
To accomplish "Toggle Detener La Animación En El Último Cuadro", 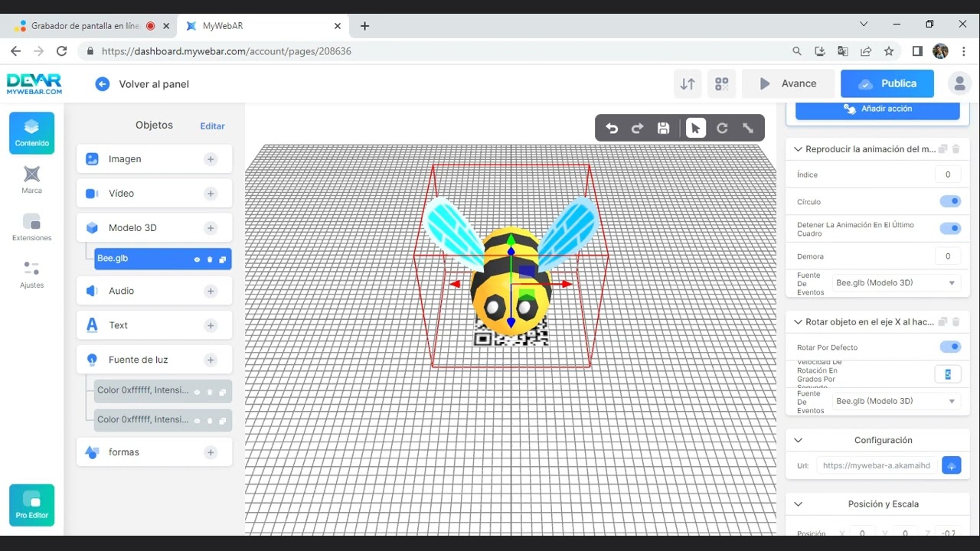I will (x=950, y=228).
